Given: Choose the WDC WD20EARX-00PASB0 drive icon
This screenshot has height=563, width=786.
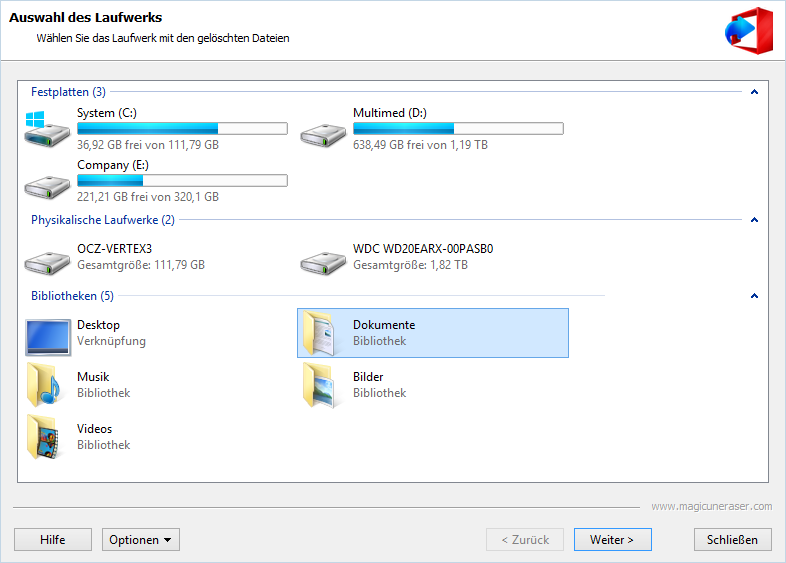Looking at the screenshot, I should click(323, 262).
